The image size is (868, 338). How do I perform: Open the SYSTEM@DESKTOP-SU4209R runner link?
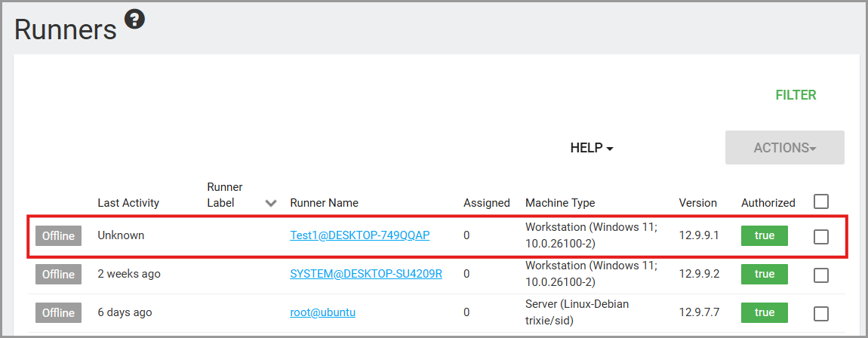click(x=366, y=273)
